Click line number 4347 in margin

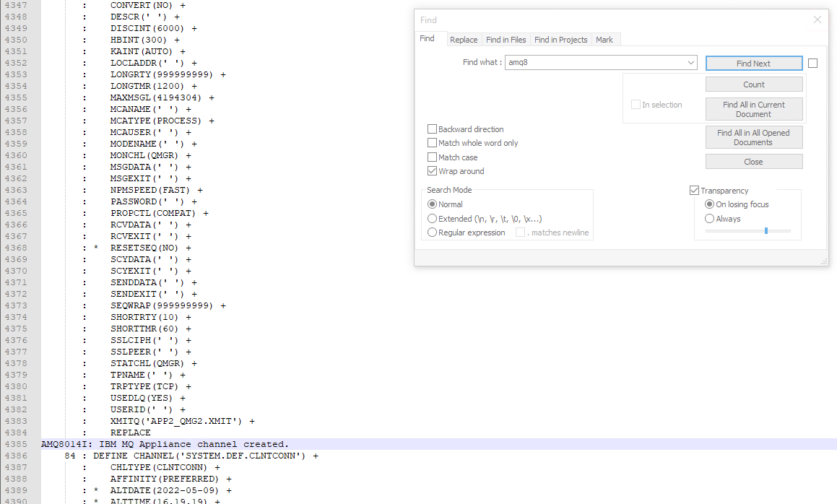click(16, 5)
